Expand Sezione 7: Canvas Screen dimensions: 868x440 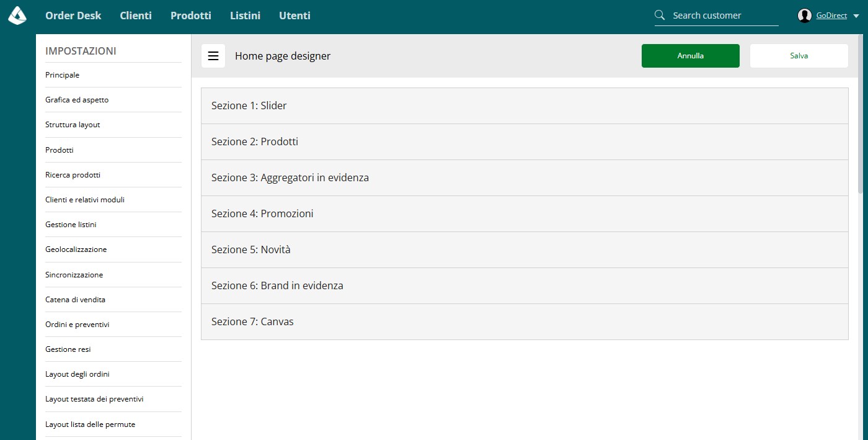[525, 321]
